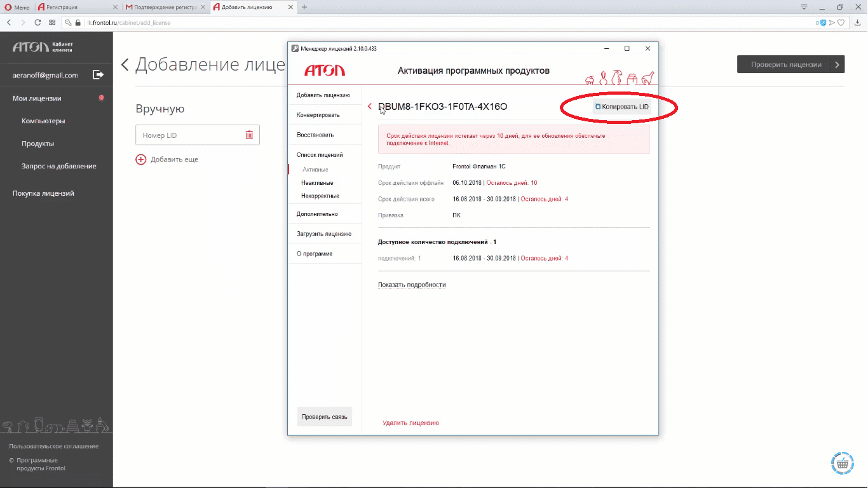Click the Пользовательское соглашение link
868x488 pixels.
pyautogui.click(x=54, y=446)
